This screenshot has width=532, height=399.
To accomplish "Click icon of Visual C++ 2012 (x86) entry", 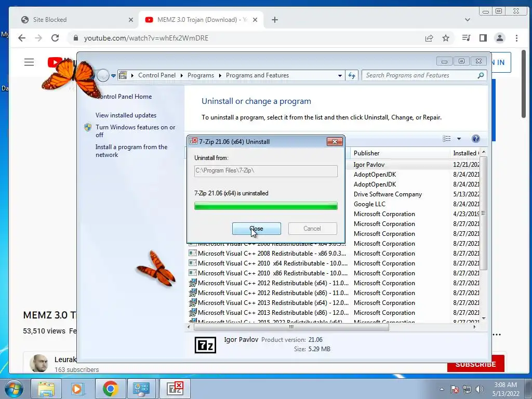I will (x=193, y=292).
